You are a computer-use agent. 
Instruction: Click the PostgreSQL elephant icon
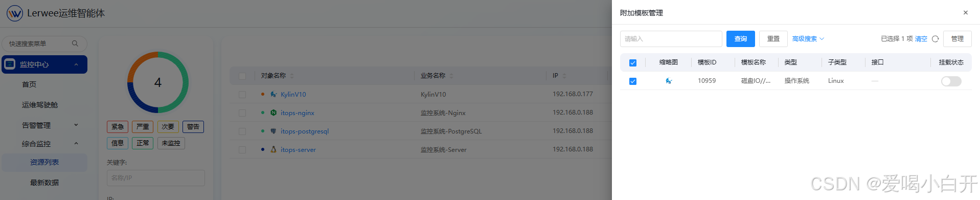(x=274, y=131)
